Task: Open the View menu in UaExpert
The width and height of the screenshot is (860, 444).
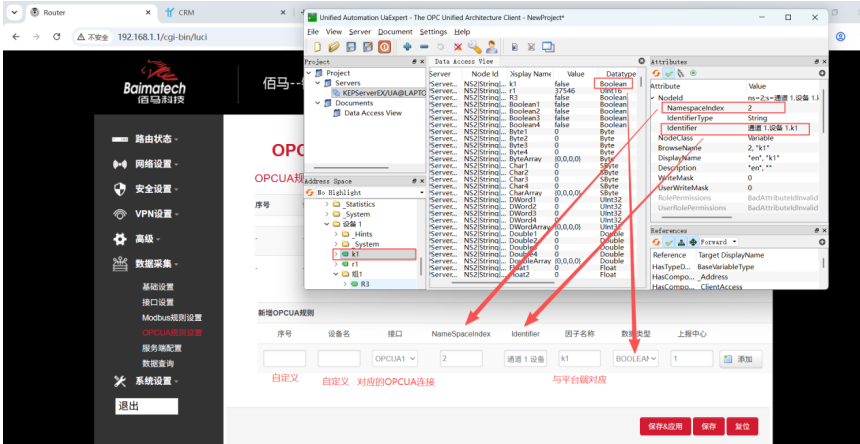Action: (x=333, y=32)
